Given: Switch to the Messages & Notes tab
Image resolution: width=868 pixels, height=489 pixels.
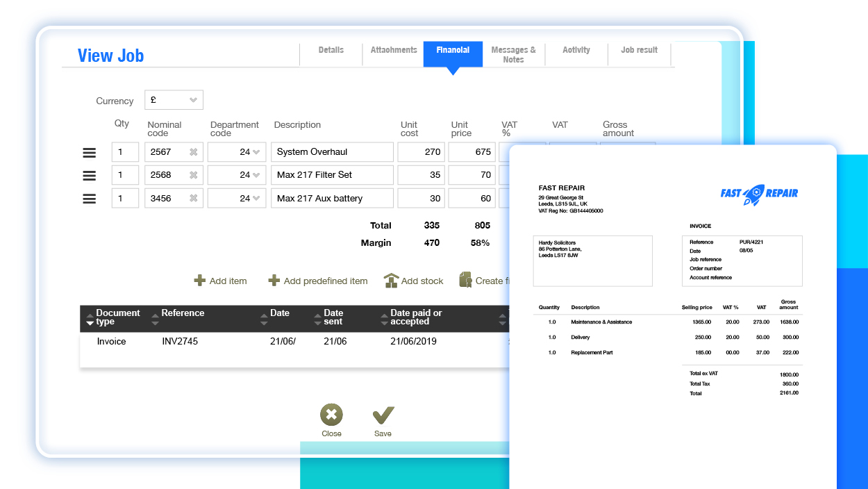Looking at the screenshot, I should (x=513, y=55).
